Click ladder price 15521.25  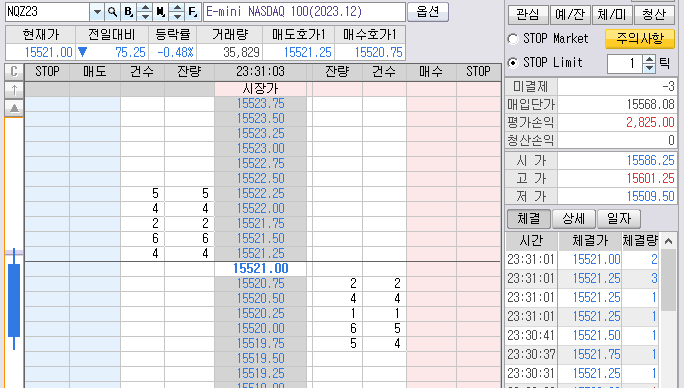260,253
